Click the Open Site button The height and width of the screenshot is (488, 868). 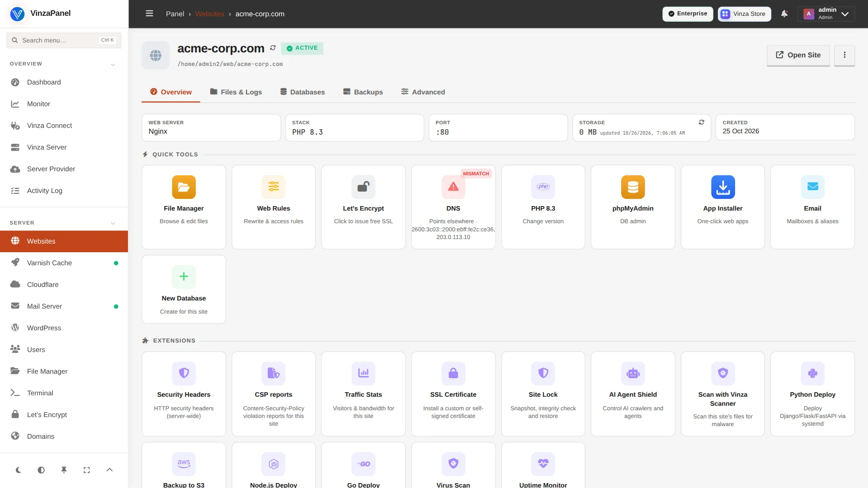[x=798, y=55]
